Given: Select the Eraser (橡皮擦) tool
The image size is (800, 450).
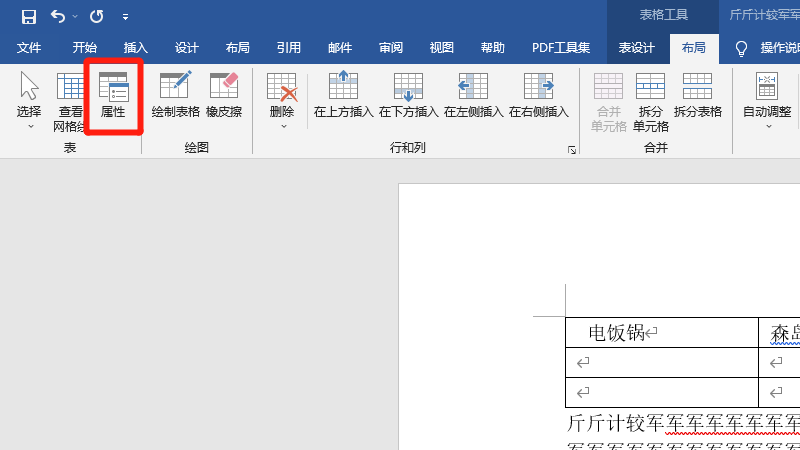Looking at the screenshot, I should click(x=224, y=97).
